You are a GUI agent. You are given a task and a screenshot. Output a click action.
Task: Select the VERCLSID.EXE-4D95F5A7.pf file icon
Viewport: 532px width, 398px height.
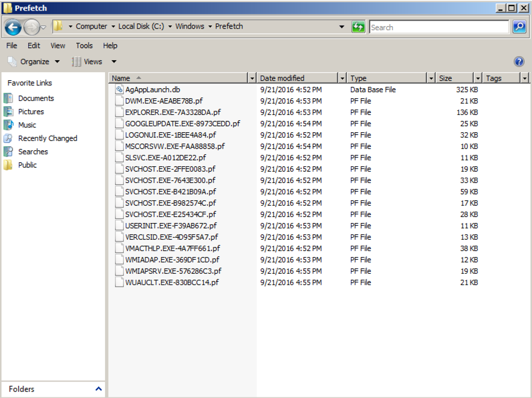(x=119, y=237)
